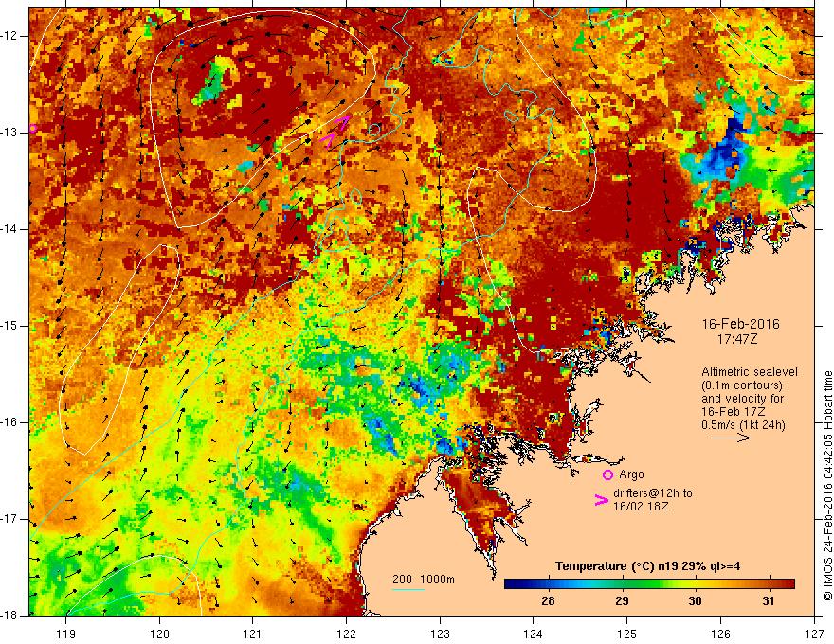Screen dimensions: 834x644
Task: Click the 121 longitude axis label
Action: click(x=253, y=634)
